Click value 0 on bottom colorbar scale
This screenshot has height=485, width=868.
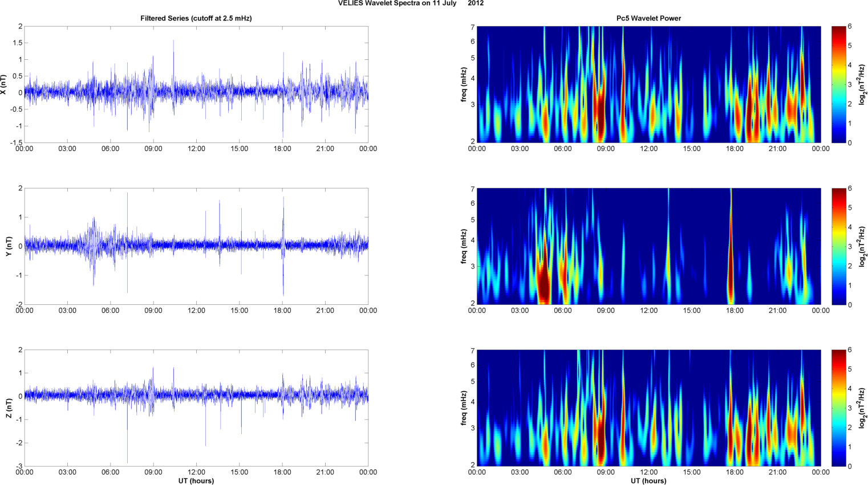point(850,467)
